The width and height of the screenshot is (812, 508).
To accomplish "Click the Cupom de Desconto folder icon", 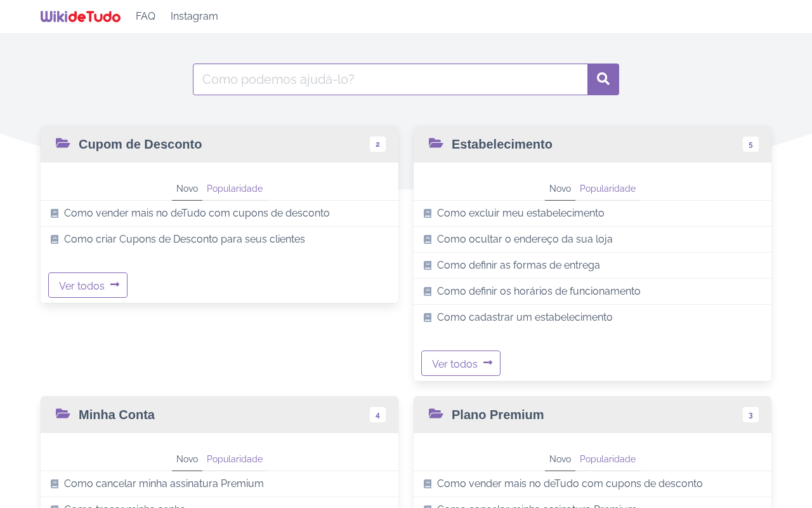I will [63, 144].
